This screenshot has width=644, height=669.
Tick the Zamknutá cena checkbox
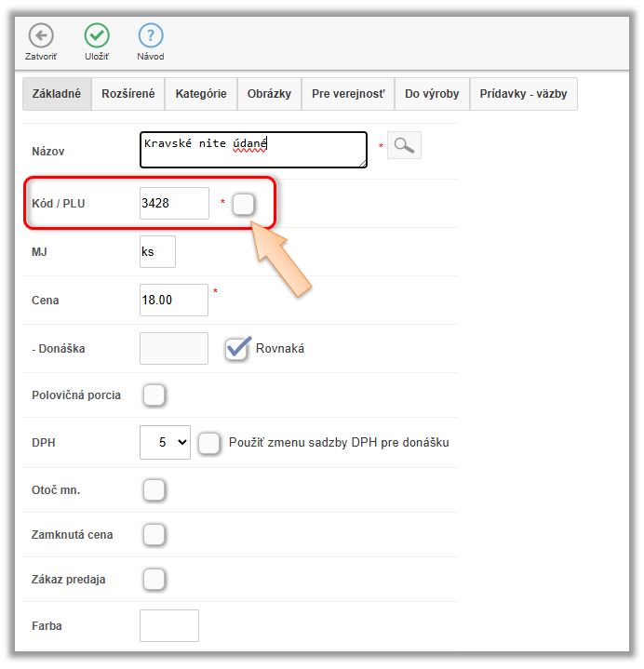[x=154, y=534]
